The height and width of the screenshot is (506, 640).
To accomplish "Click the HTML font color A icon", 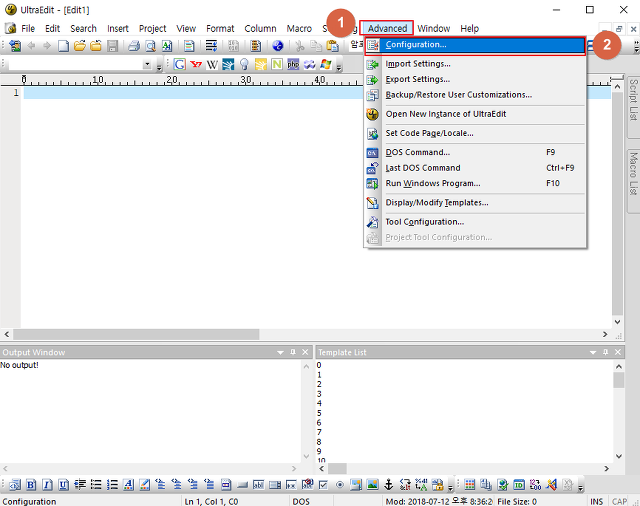I will click(128, 485).
